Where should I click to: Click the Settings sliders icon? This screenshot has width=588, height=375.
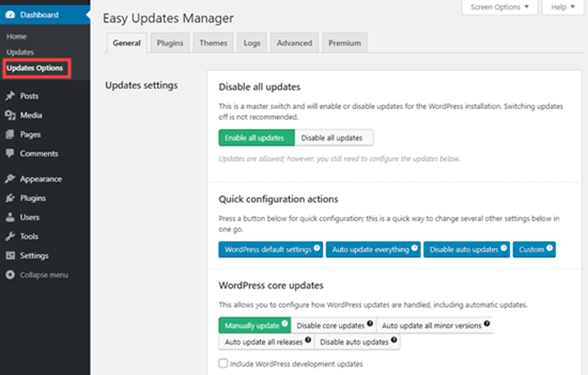(10, 255)
